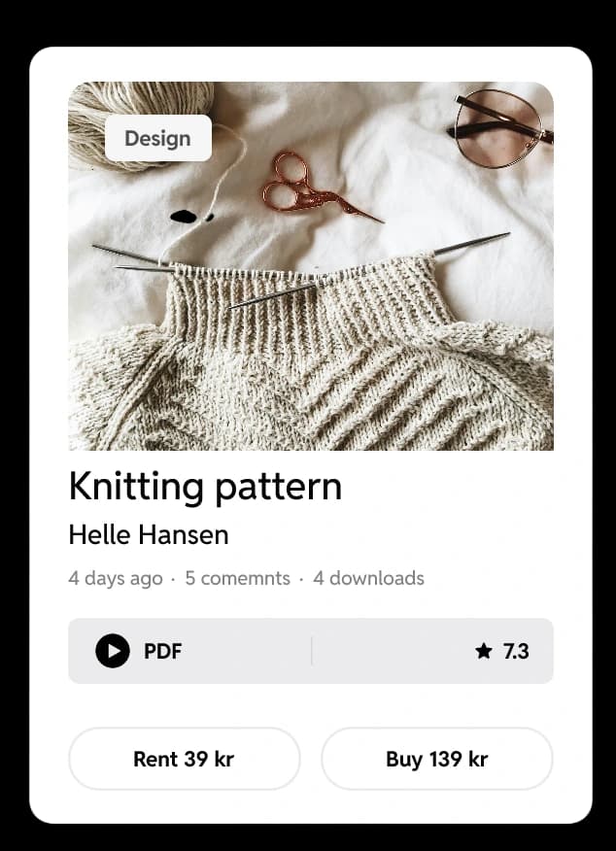Click the 7.3 rating score
The width and height of the screenshot is (616, 851).
pyautogui.click(x=516, y=651)
